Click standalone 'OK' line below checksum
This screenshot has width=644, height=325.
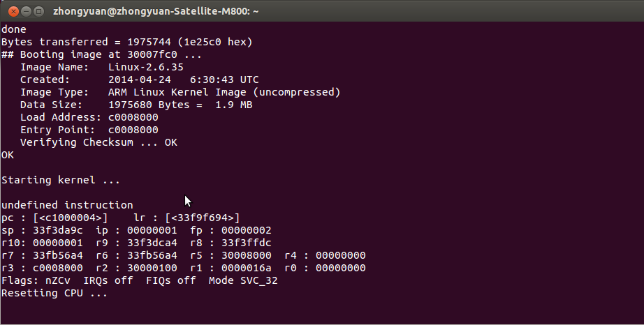tap(8, 155)
